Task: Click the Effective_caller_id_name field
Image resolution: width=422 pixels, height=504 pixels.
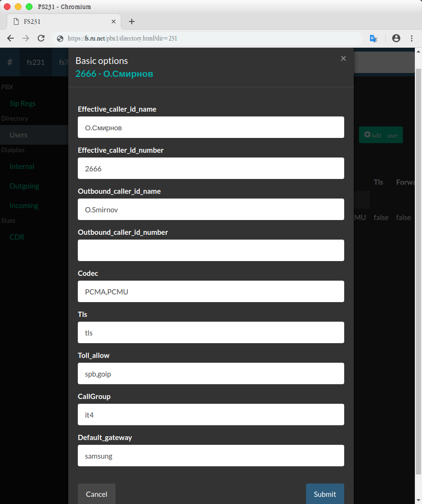Action: 211,127
